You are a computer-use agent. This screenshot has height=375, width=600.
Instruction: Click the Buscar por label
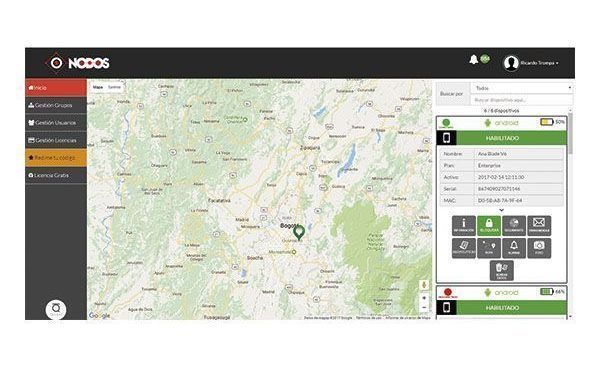452,94
